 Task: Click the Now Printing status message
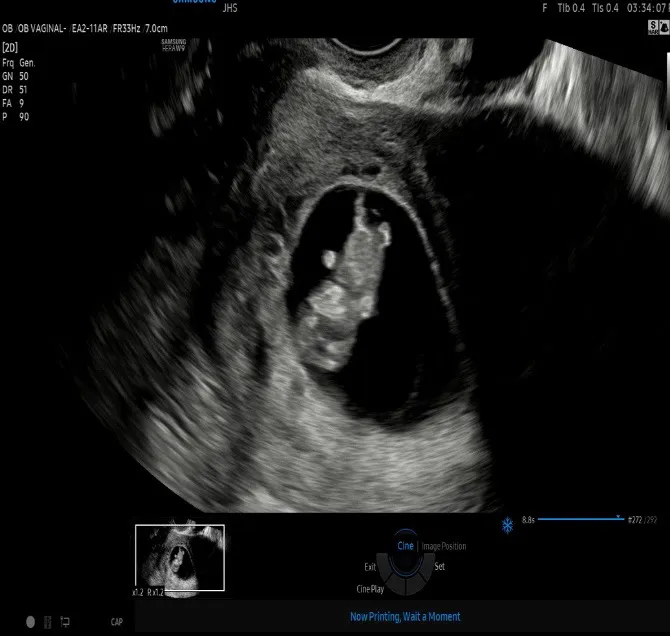[405, 617]
